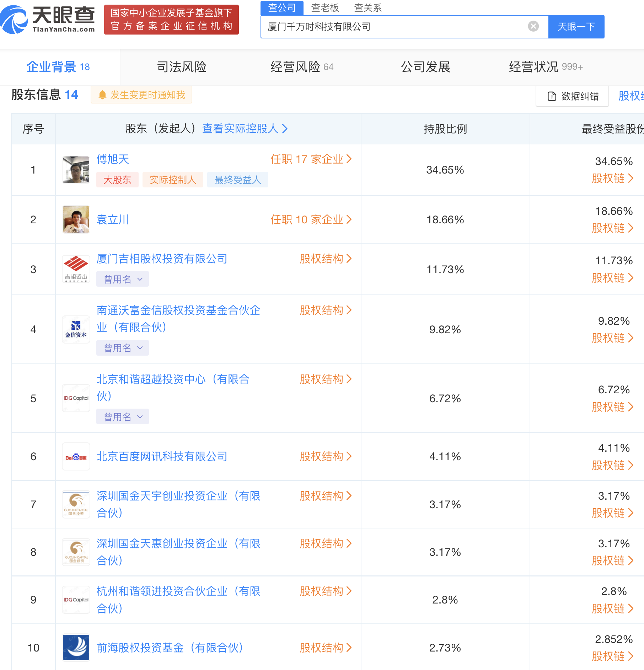
Task: Open 查看实际控股人 link
Action: pyautogui.click(x=245, y=129)
